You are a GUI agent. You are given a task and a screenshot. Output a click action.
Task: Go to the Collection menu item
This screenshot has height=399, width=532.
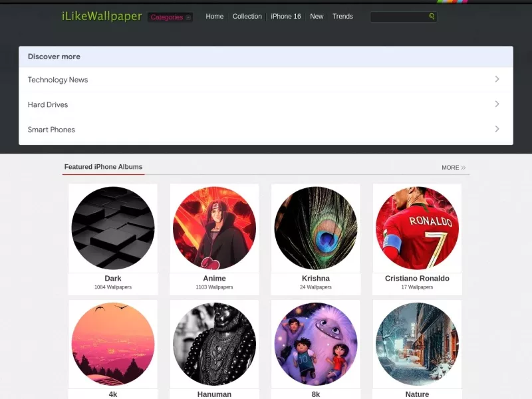tap(247, 16)
